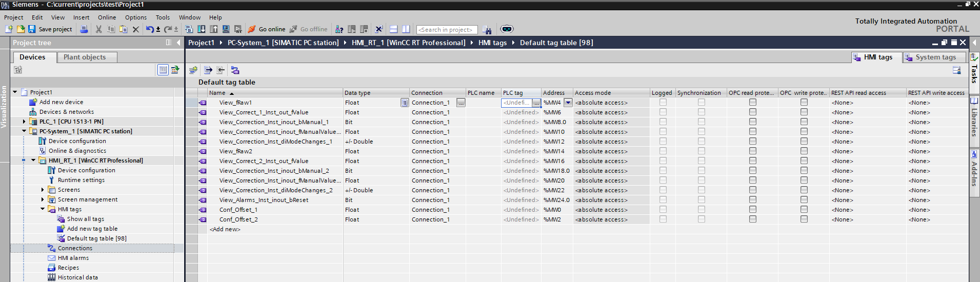Click the Split editor vertically icon
This screenshot has height=282, width=980.
406,29
